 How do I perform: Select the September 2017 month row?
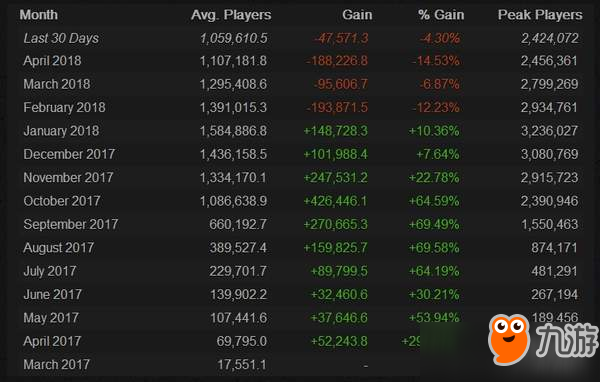point(300,224)
